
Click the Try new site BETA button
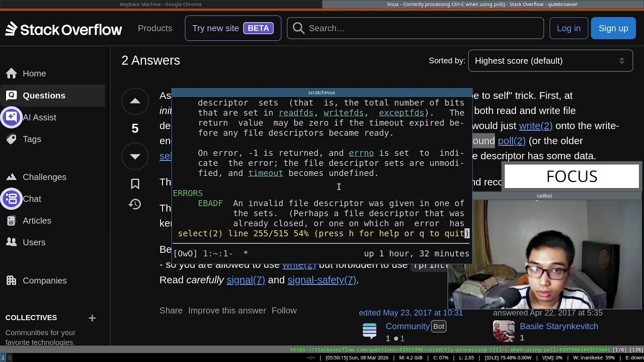(x=233, y=28)
